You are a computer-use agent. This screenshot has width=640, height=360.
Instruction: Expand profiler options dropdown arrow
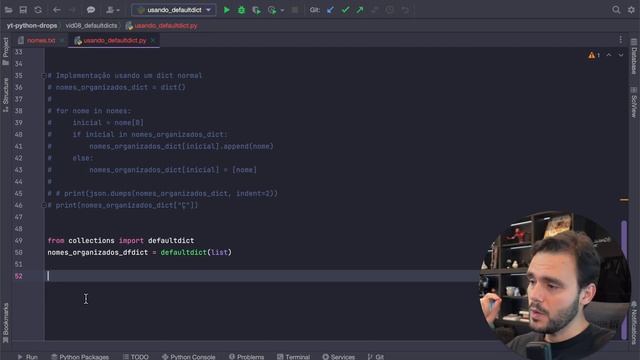(x=282, y=10)
